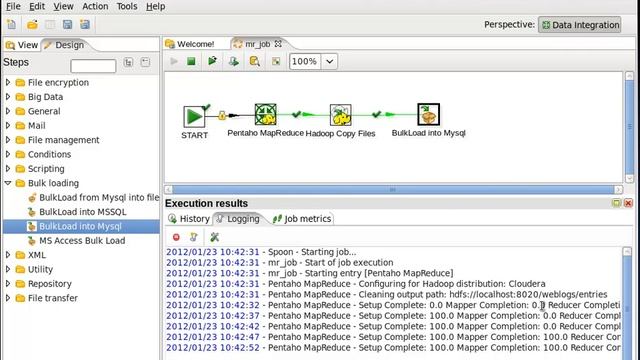This screenshot has height=360, width=640.
Task: Select the Hadoop Copy Files entry icon
Action: [x=340, y=115]
